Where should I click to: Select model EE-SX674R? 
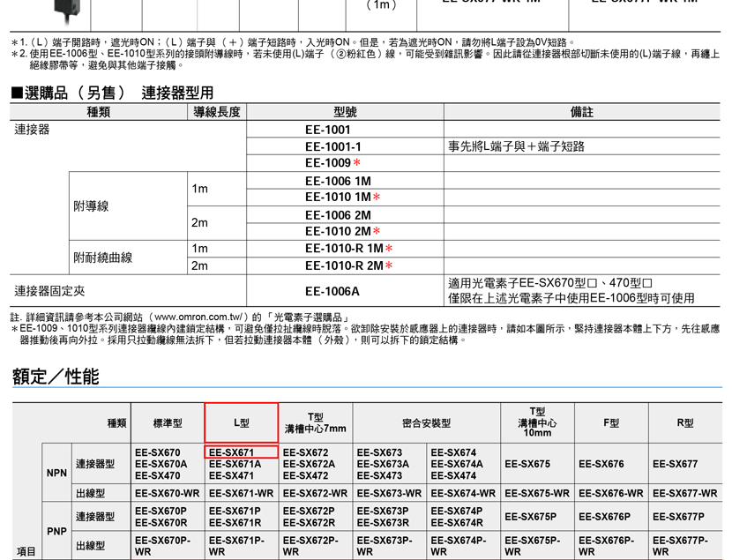[457, 523]
